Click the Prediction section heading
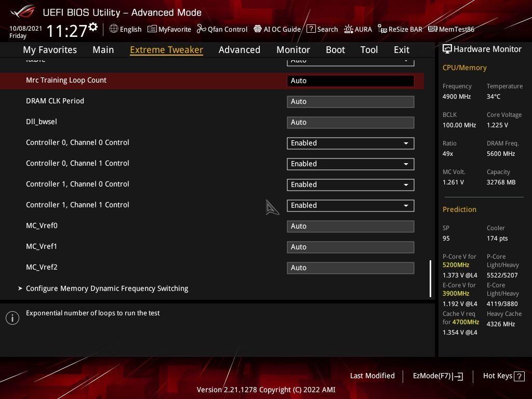This screenshot has width=532, height=399. point(459,209)
